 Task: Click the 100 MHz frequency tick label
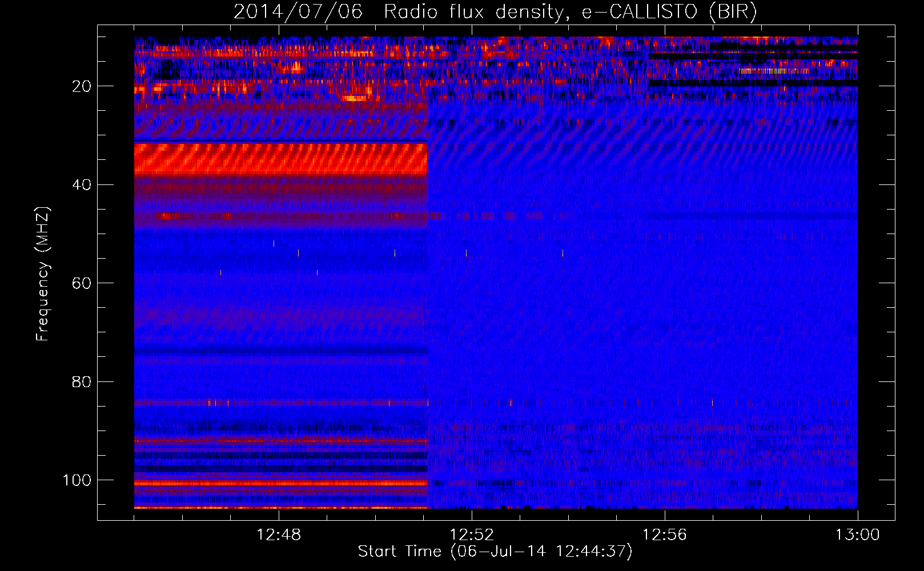[77, 480]
